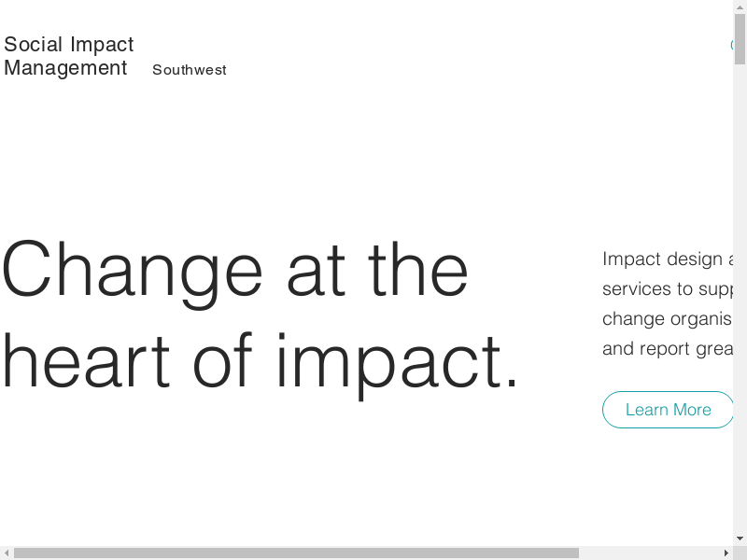Click the word "Management" in the site title
Viewport: 747px width, 560px height.
click(65, 68)
